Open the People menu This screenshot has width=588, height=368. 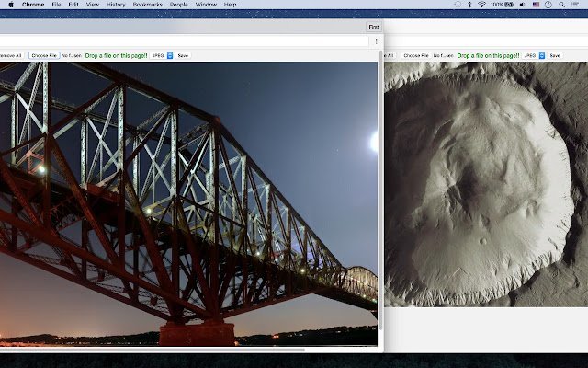(179, 5)
